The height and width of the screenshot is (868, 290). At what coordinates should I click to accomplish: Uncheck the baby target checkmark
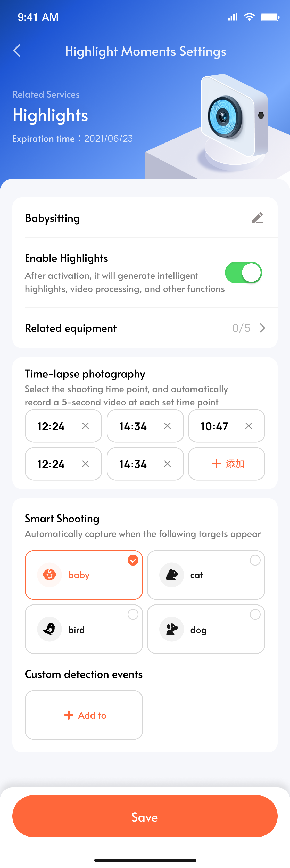tap(133, 560)
